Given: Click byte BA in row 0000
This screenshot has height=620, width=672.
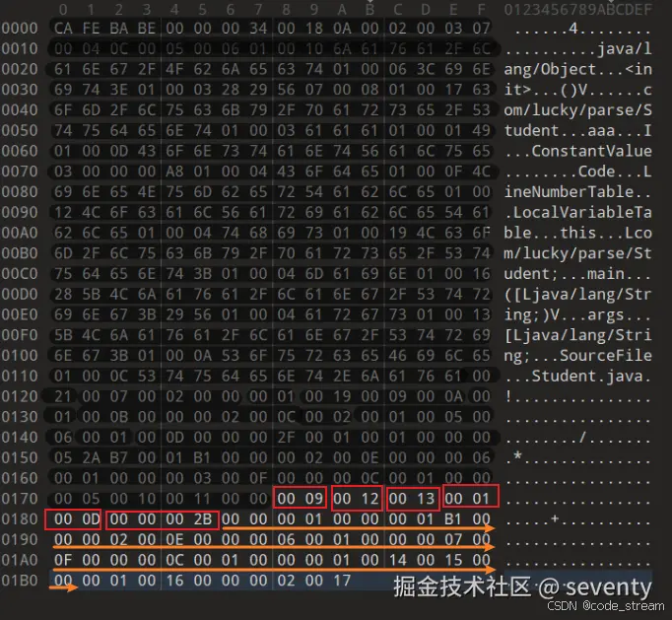Looking at the screenshot, I should pos(118,29).
